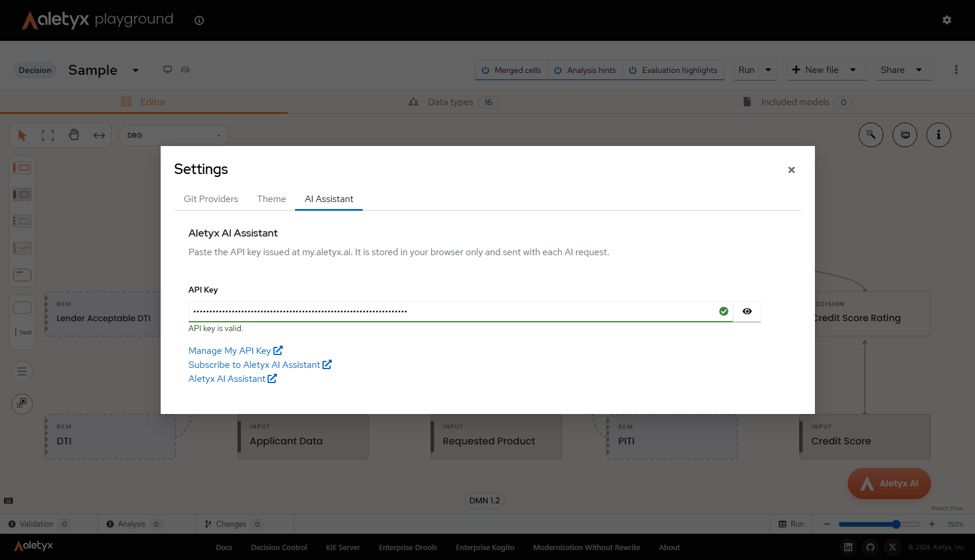Click the monitor icon next to Sample
The height and width of the screenshot is (560, 975).
pos(168,69)
